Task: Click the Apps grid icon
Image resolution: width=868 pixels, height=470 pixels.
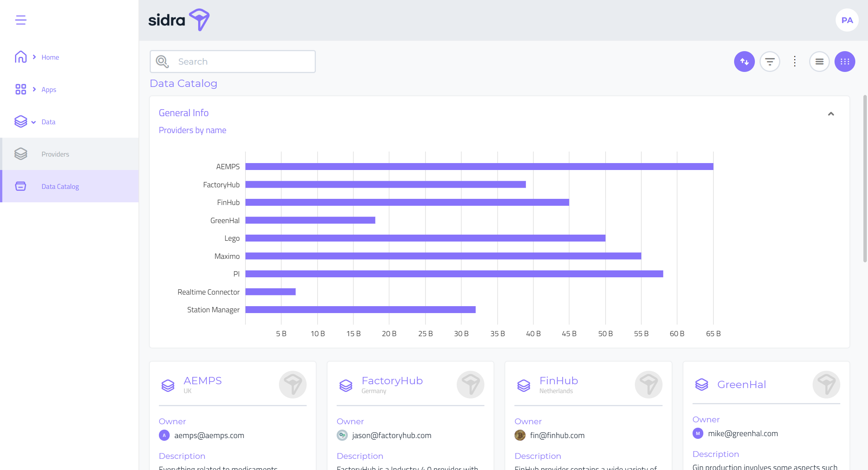Action: tap(21, 89)
